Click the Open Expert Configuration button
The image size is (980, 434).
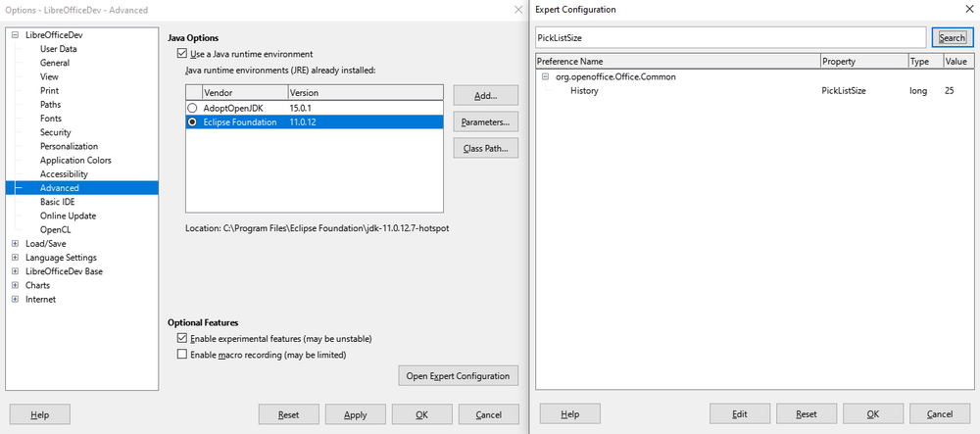(458, 376)
